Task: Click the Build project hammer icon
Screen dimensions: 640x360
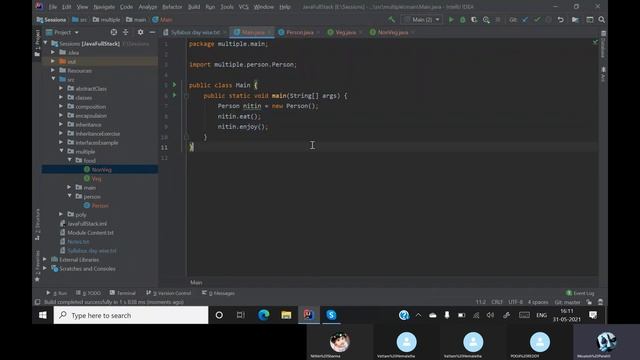Action: click(391, 20)
